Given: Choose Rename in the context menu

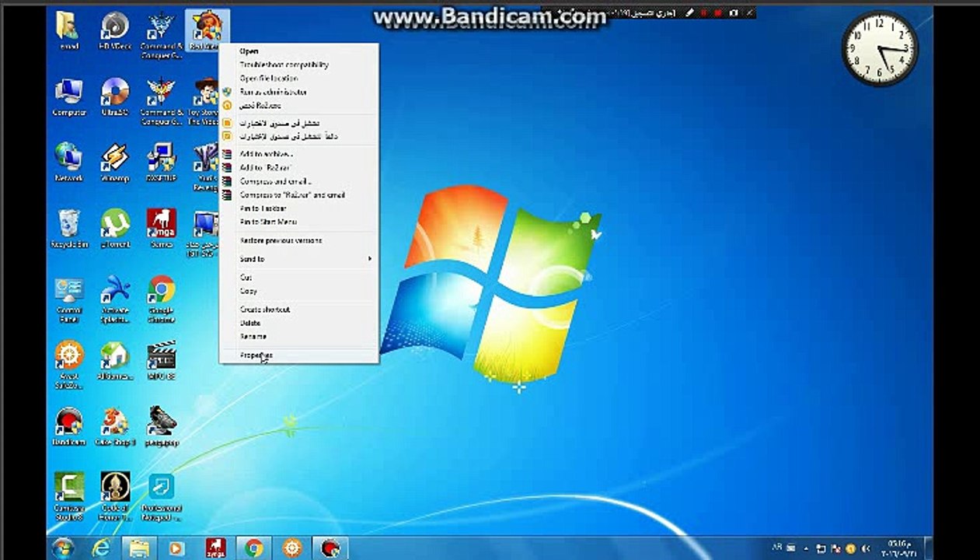Looking at the screenshot, I should pyautogui.click(x=299, y=336).
